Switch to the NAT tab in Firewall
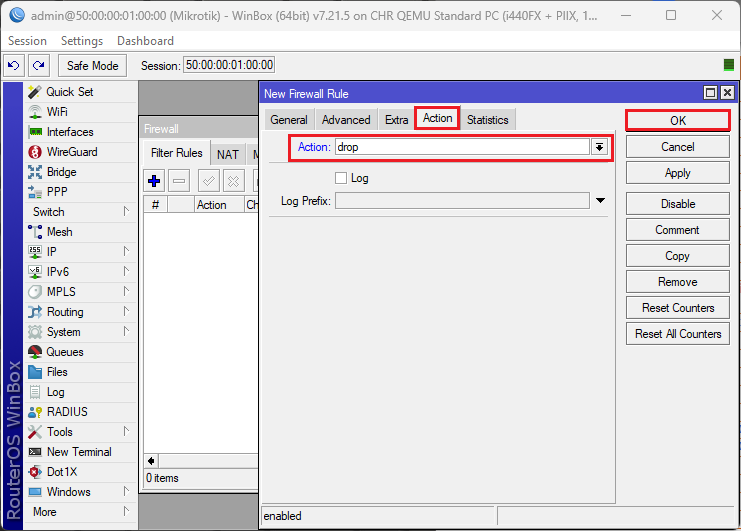741x531 pixels. (228, 154)
